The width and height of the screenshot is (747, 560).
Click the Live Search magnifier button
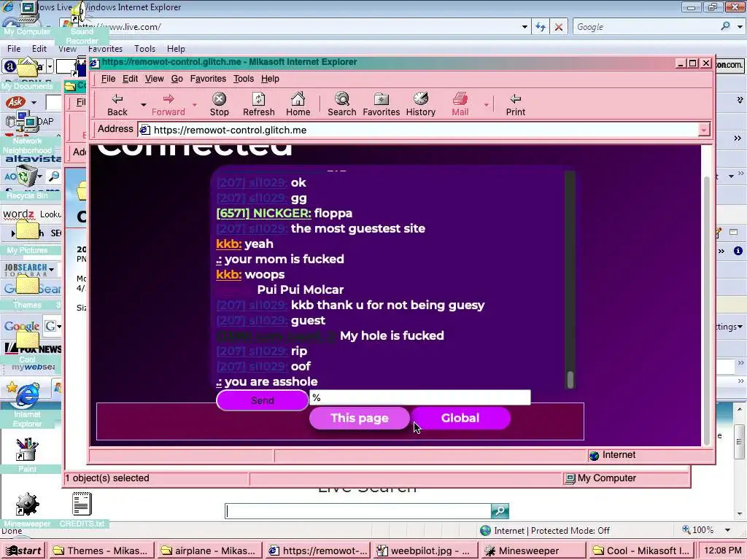pyautogui.click(x=500, y=511)
